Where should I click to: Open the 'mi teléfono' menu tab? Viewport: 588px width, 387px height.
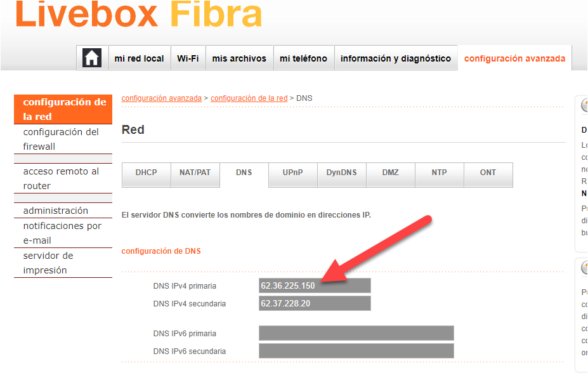pos(303,58)
